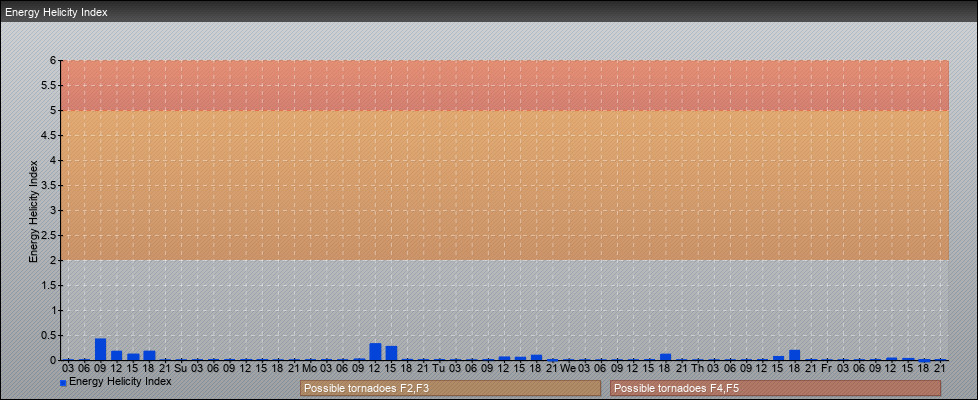Click the y-axis value 0.5
The height and width of the screenshot is (400, 978).
click(x=49, y=335)
